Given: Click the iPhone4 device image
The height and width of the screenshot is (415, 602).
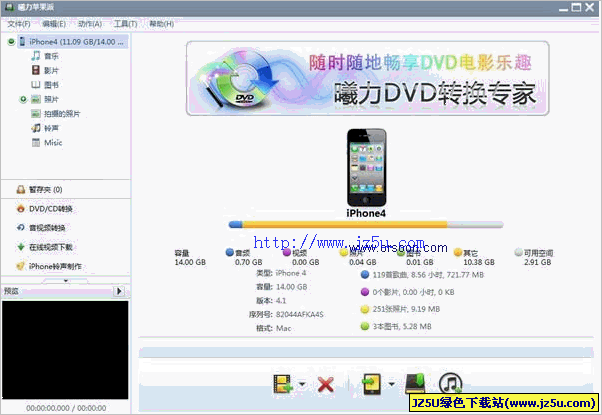Looking at the screenshot, I should coord(367,167).
